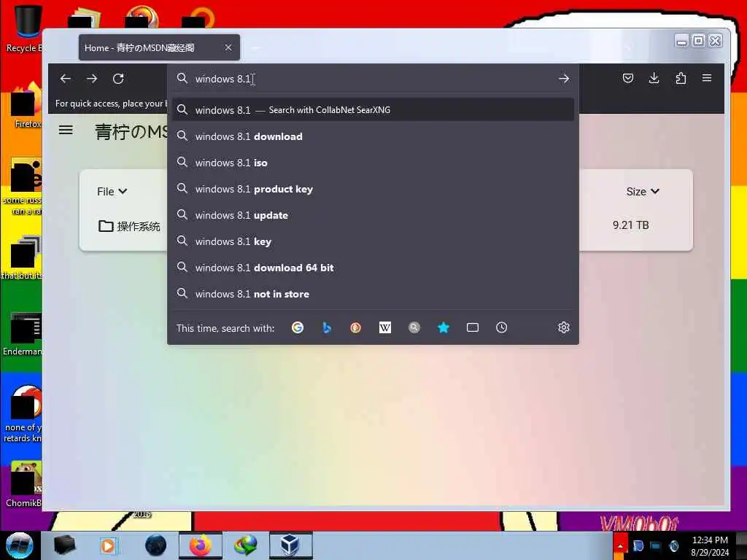Open Internet Download Manager taskbar icon
Image resolution: width=747 pixels, height=560 pixels.
[x=245, y=545]
